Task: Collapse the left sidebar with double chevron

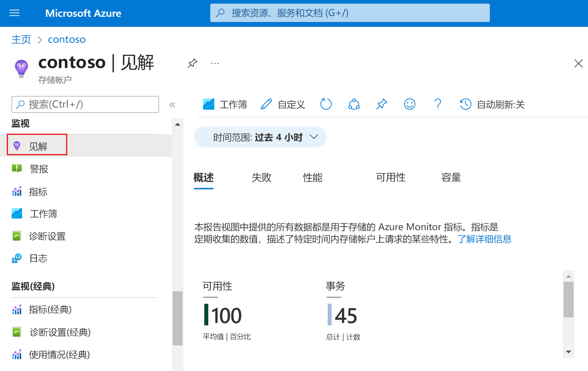Action: [172, 105]
